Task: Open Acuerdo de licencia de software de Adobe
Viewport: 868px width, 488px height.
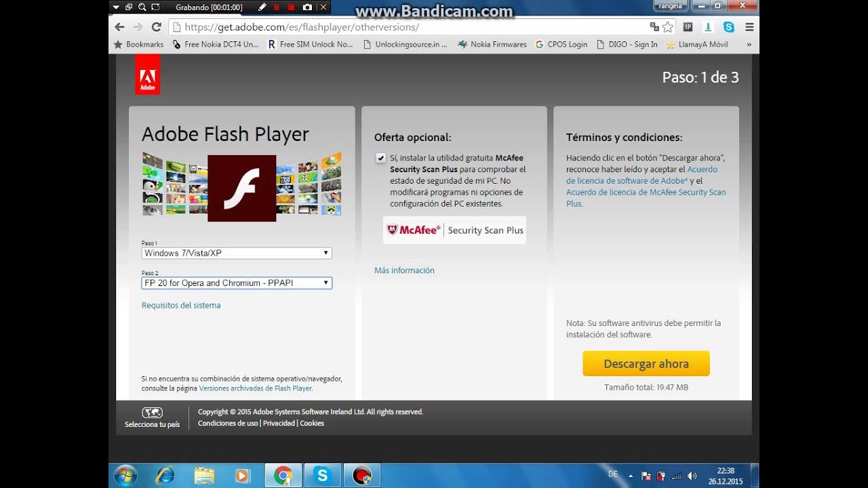Action: (642, 175)
